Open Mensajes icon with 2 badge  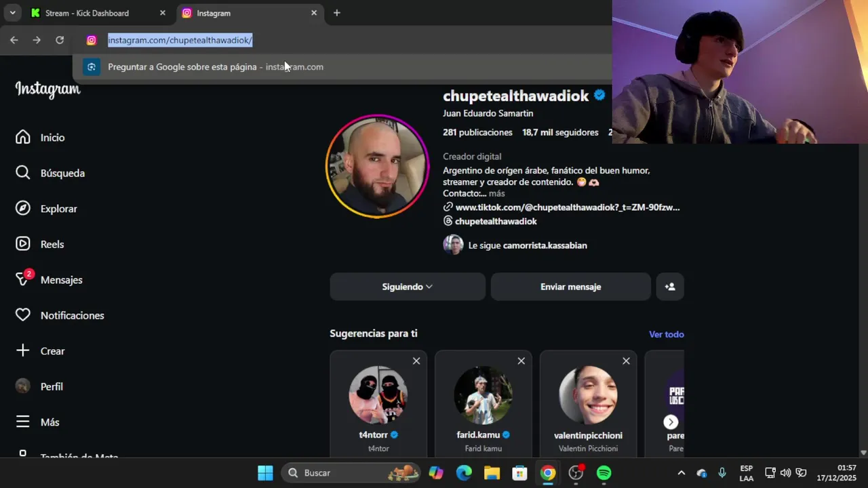tap(23, 279)
